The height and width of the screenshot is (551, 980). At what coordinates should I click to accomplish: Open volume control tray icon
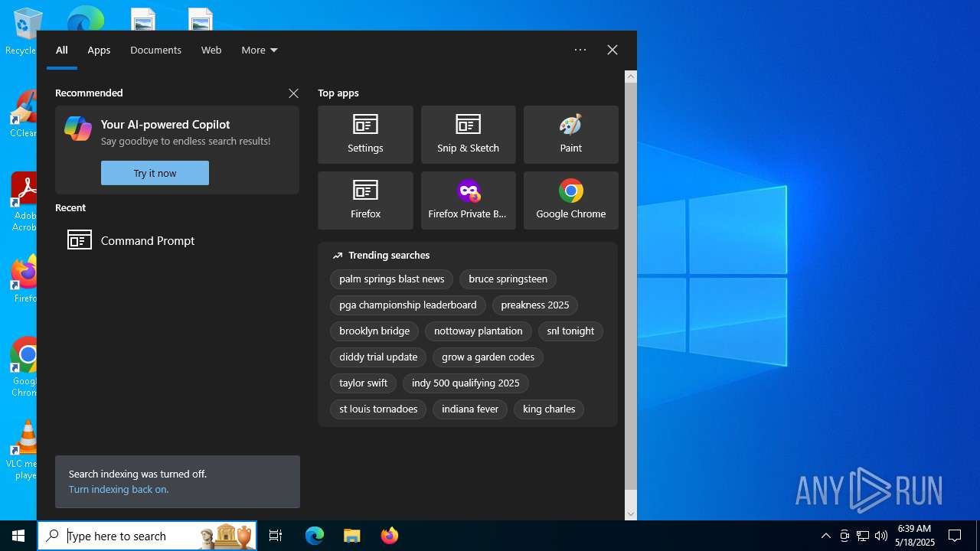tap(881, 536)
